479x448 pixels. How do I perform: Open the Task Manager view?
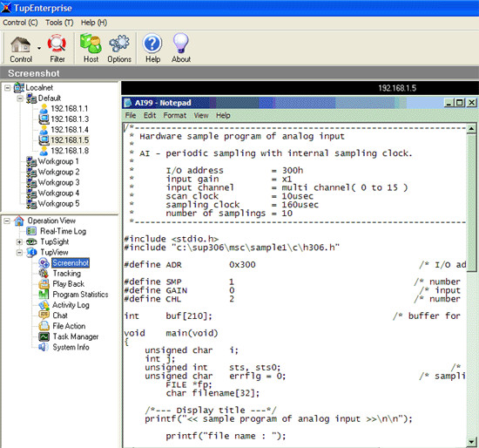point(76,336)
